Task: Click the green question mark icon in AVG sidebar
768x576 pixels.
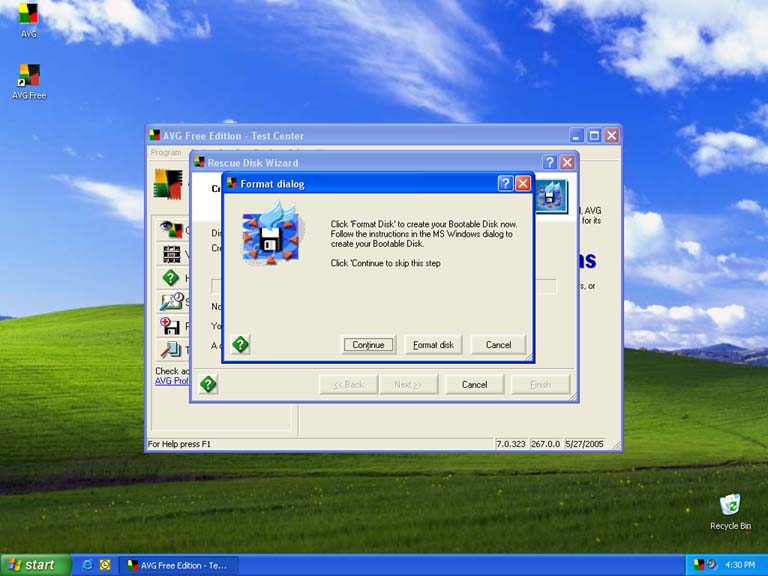Action: [171, 278]
